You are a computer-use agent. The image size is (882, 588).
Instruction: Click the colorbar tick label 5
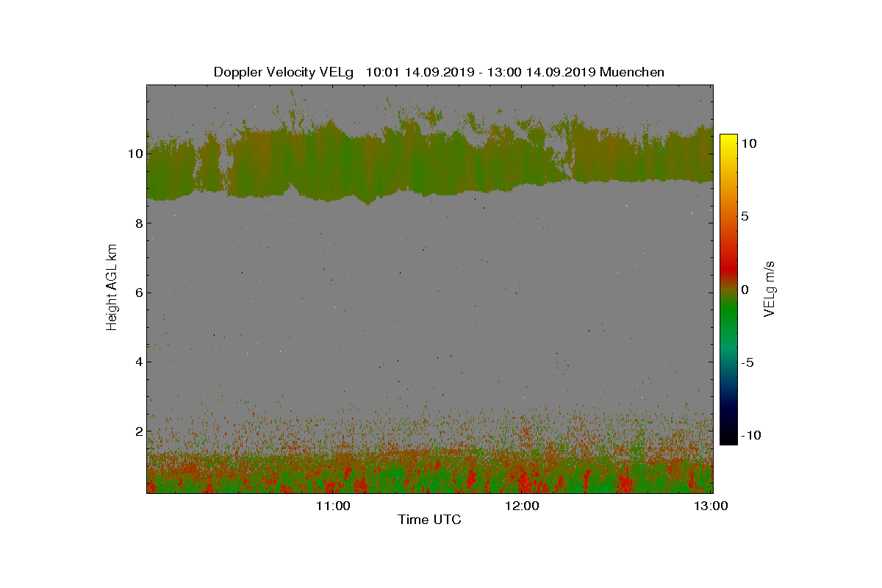point(745,217)
